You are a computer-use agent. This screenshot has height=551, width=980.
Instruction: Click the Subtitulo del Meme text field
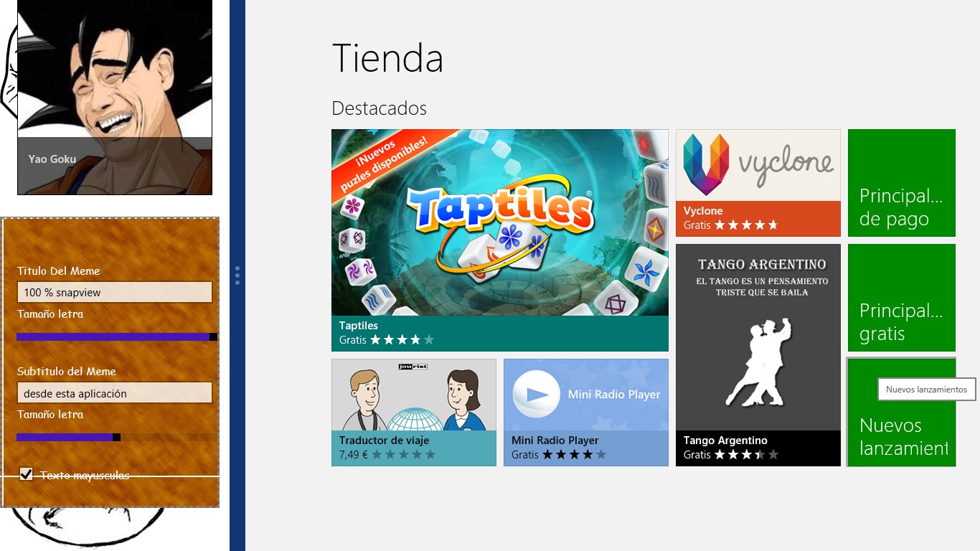click(115, 393)
